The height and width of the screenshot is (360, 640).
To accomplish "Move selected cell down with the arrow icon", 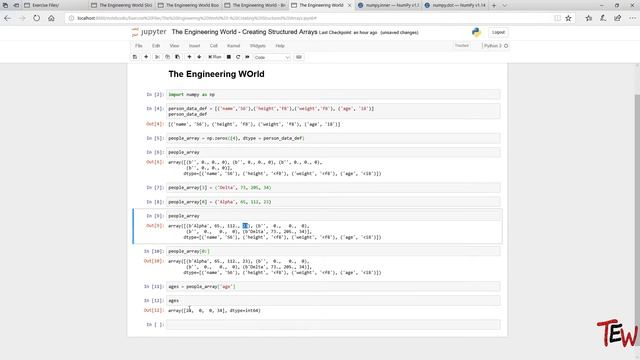I will [199, 57].
